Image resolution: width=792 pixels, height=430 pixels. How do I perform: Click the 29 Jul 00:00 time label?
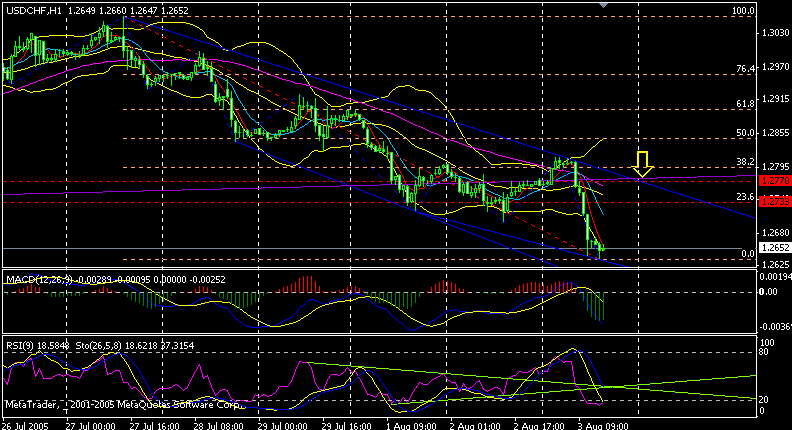point(282,425)
